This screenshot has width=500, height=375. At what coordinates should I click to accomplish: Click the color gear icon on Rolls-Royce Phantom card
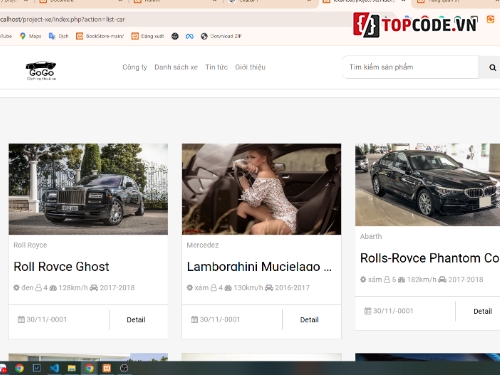tap(363, 279)
